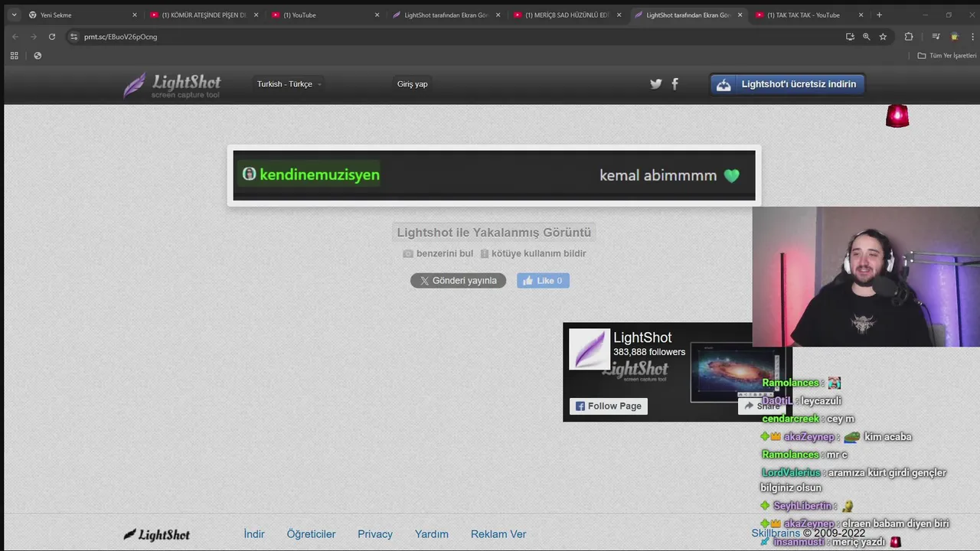Click the streamer webcam overlay
This screenshot has height=551, width=980.
click(x=866, y=277)
